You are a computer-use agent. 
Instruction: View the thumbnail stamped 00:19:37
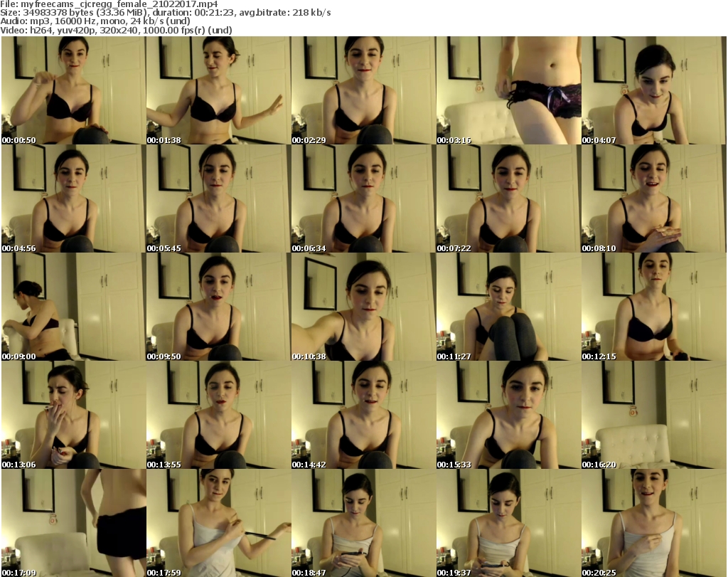coord(508,523)
